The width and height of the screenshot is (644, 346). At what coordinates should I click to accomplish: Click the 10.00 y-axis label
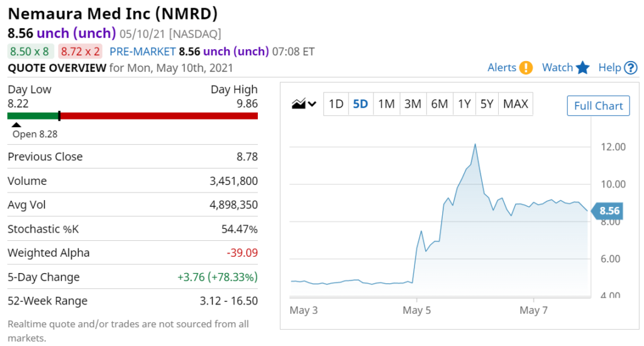coord(613,184)
